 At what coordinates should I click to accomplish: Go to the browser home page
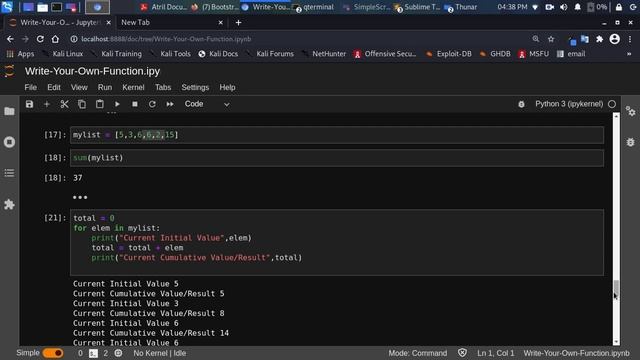55,39
